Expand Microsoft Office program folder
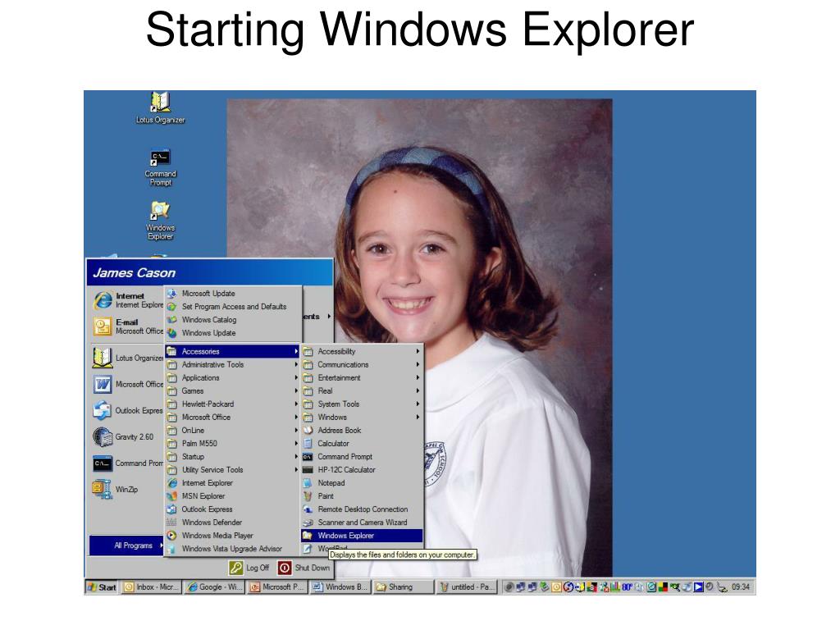The image size is (840, 630). 232,418
